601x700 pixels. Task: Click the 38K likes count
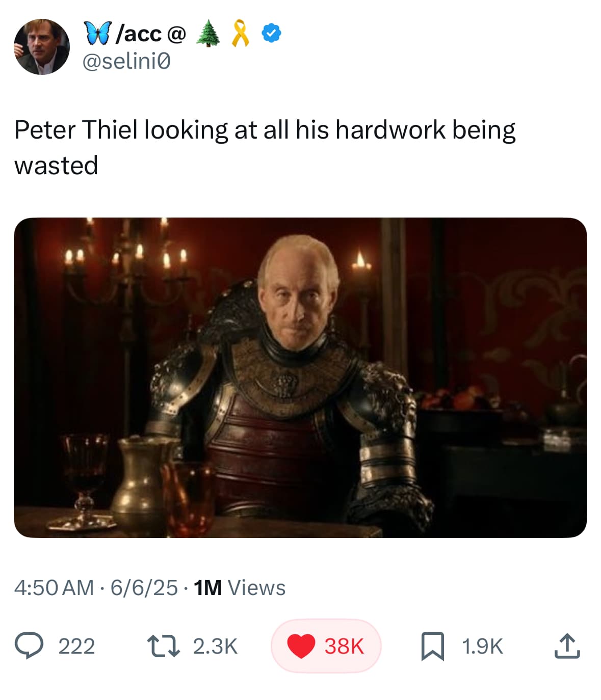pos(344,646)
